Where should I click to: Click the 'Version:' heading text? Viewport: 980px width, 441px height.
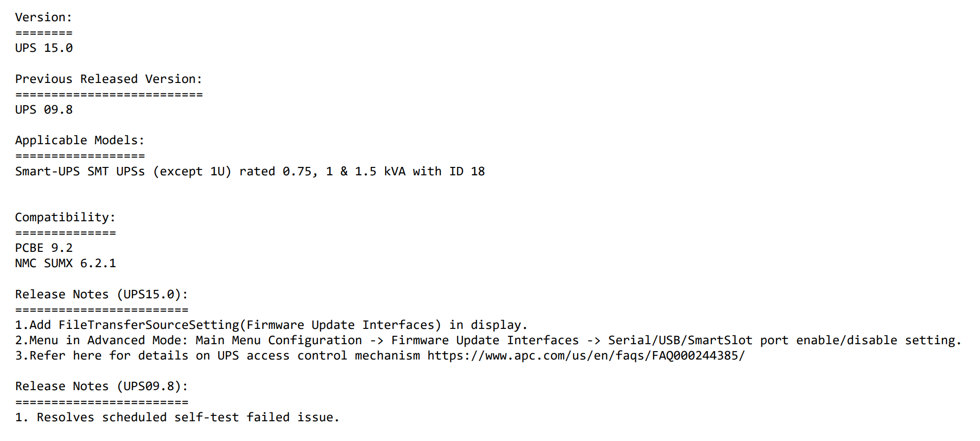pyautogui.click(x=43, y=18)
